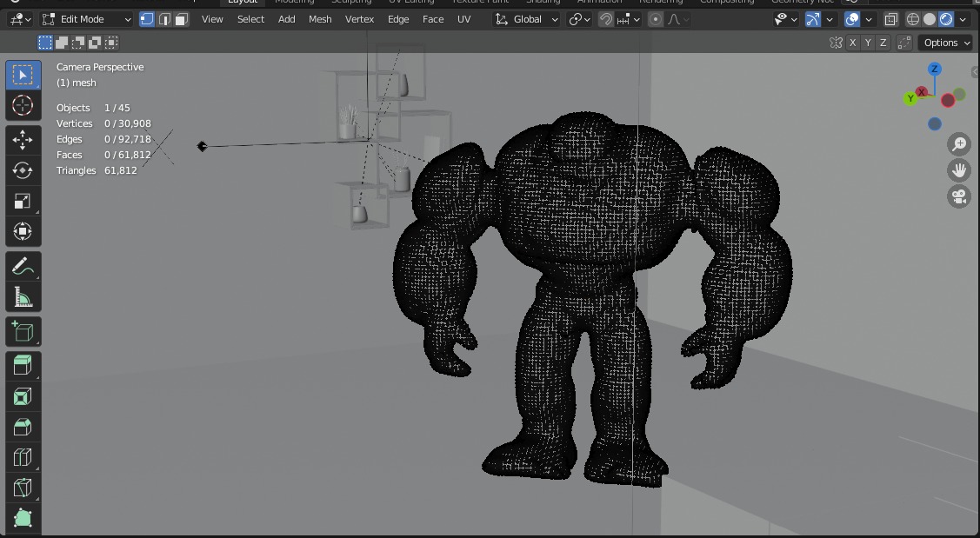Viewport: 980px width, 538px height.
Task: Open the snapping options dropdown
Action: point(628,19)
